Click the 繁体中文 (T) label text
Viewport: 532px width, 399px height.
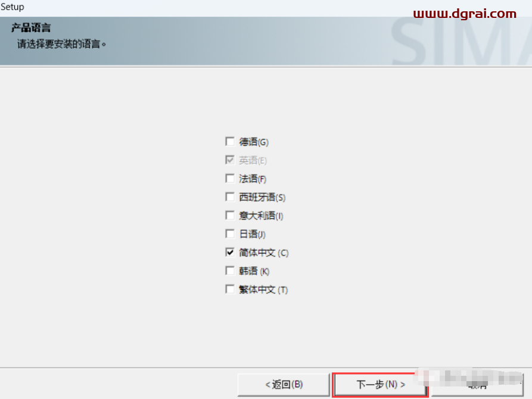tap(263, 289)
